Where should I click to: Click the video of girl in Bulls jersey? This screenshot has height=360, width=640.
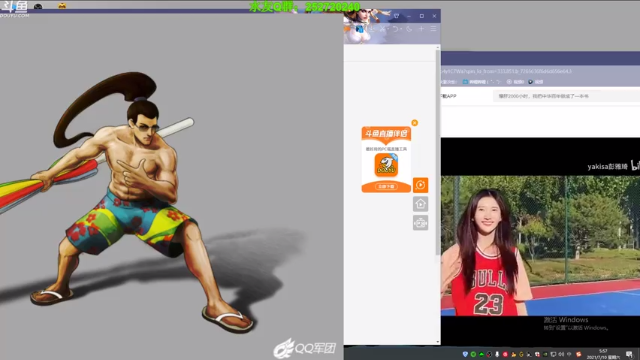point(540,245)
